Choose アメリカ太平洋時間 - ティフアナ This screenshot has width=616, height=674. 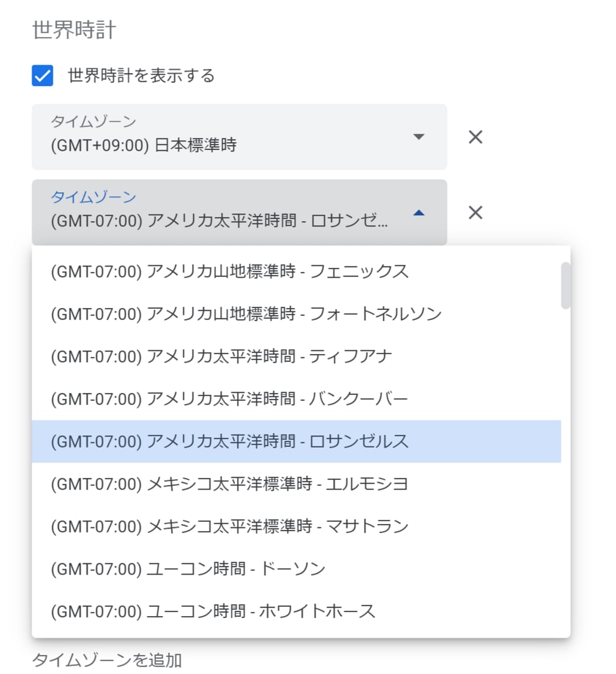[x=296, y=356]
